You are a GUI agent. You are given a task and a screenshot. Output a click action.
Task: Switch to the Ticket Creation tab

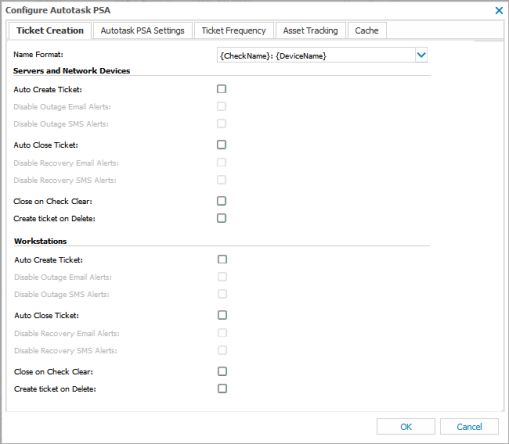50,31
